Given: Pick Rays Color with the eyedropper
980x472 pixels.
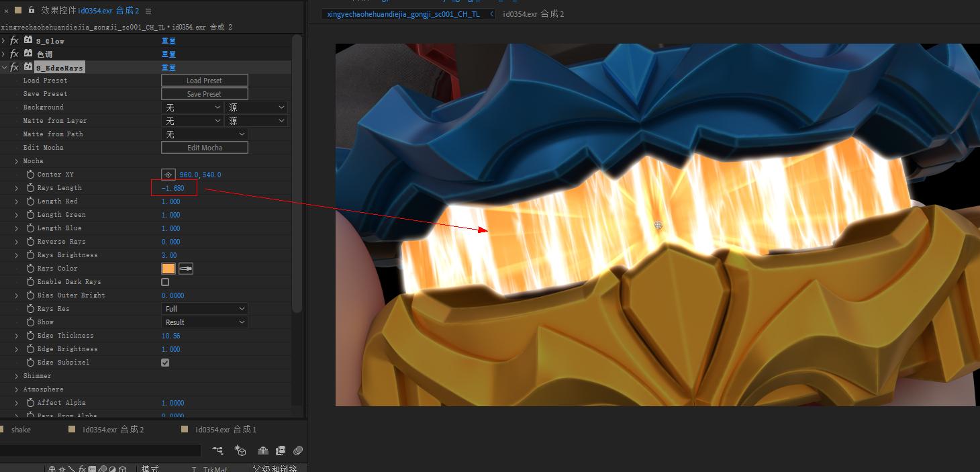Looking at the screenshot, I should coord(186,269).
